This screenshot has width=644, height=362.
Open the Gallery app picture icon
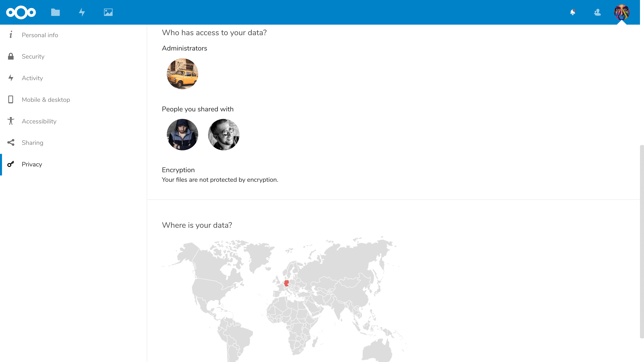[x=108, y=12]
